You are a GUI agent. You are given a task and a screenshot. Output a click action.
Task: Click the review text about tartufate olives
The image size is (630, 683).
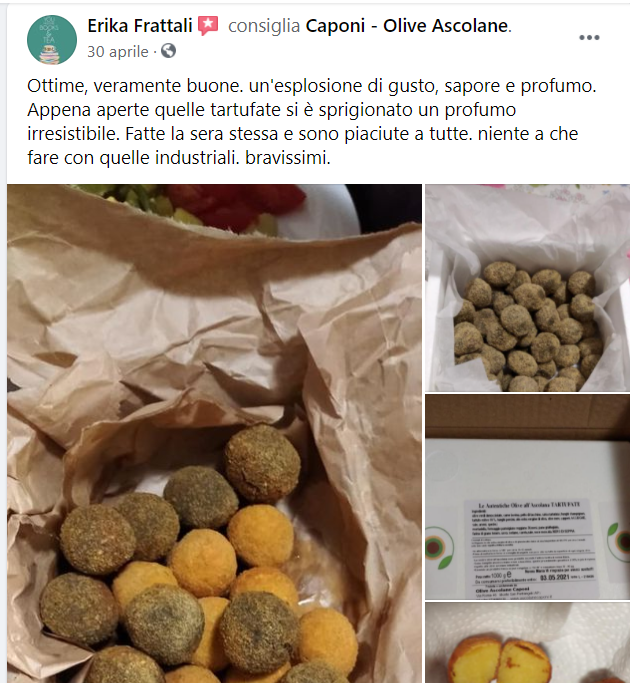[x=311, y=122]
